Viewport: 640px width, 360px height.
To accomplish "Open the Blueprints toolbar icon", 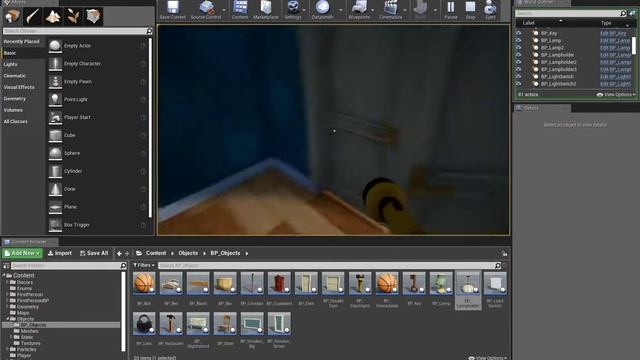I will (x=359, y=7).
